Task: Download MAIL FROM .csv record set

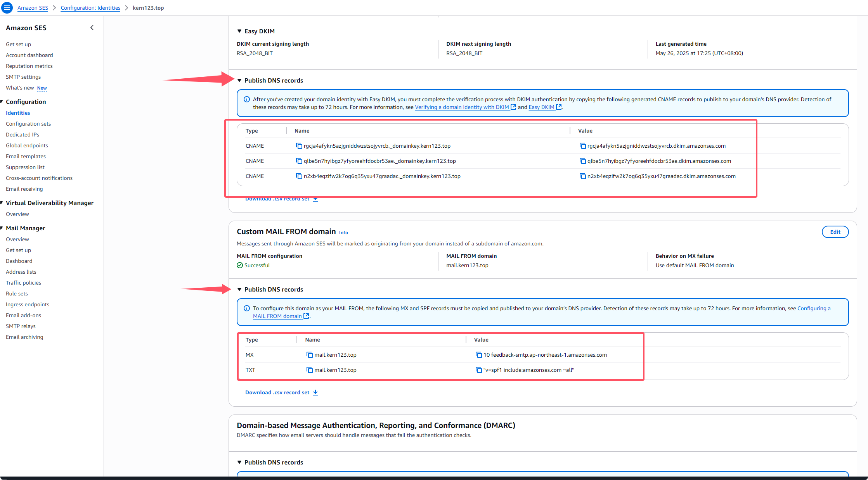Action: pyautogui.click(x=282, y=392)
